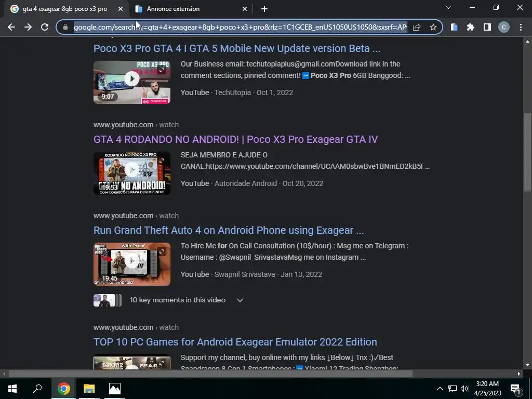532x399 pixels.
Task: Go forward to the next page
Action: tap(28, 27)
